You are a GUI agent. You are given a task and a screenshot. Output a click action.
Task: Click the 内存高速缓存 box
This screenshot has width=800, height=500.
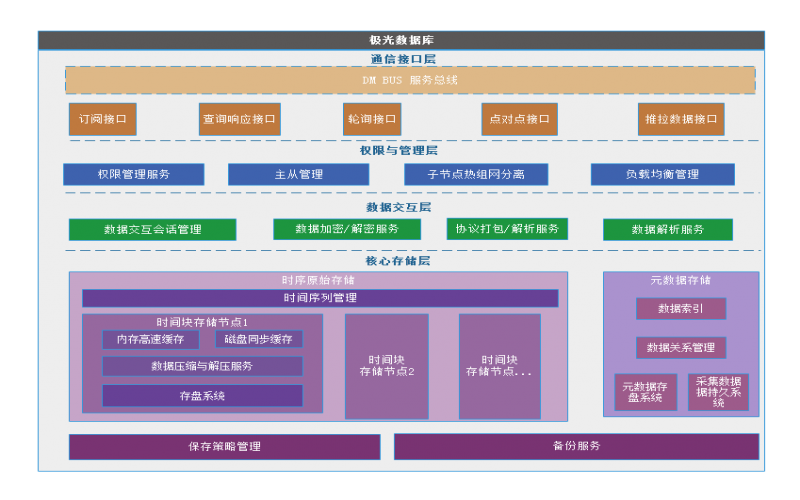pos(150,340)
